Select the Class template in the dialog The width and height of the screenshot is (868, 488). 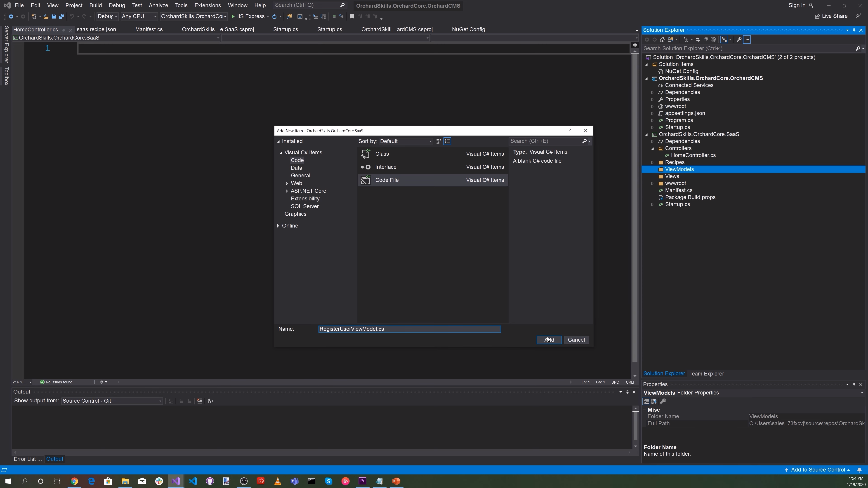tap(433, 154)
